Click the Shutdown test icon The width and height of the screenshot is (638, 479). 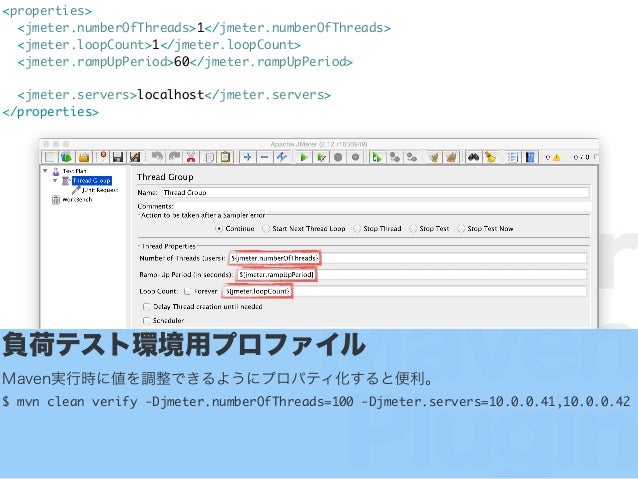click(x=355, y=157)
